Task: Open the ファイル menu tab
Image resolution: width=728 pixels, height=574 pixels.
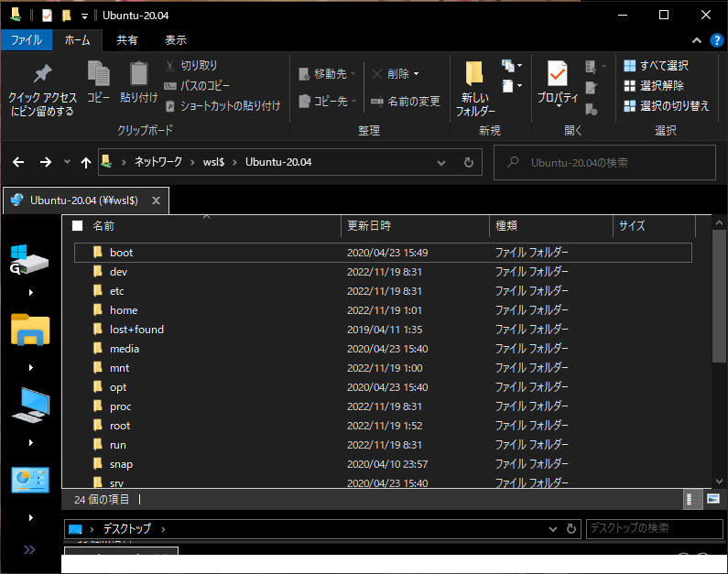Action: [26, 40]
